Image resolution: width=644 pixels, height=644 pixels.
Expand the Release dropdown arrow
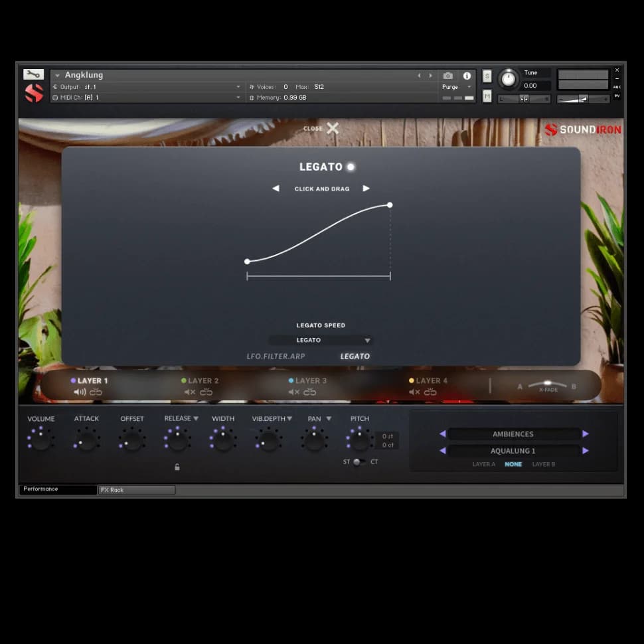[x=196, y=419]
